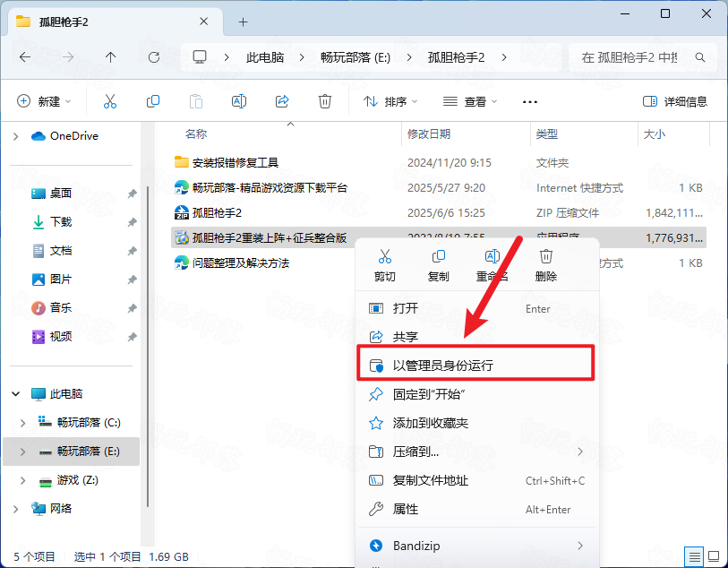Unpin 视频 from quick access

tap(132, 337)
